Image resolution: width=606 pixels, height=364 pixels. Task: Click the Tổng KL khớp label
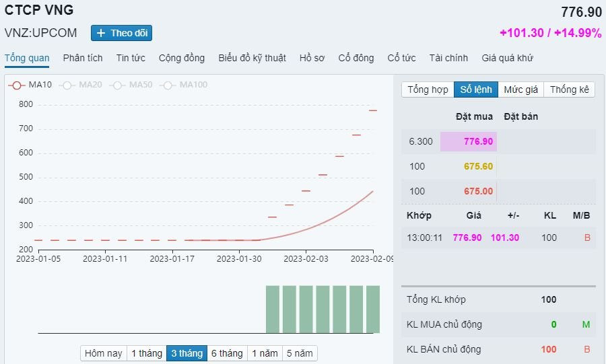(436, 299)
